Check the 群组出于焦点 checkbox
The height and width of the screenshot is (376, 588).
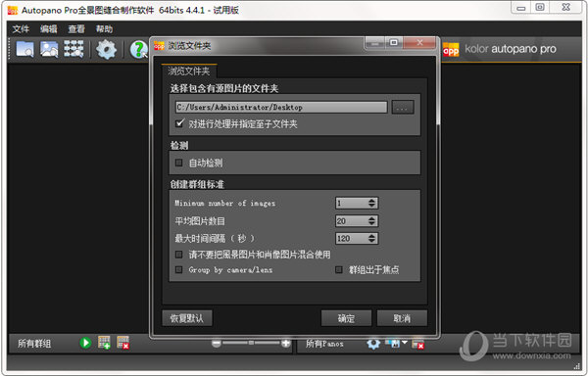339,269
